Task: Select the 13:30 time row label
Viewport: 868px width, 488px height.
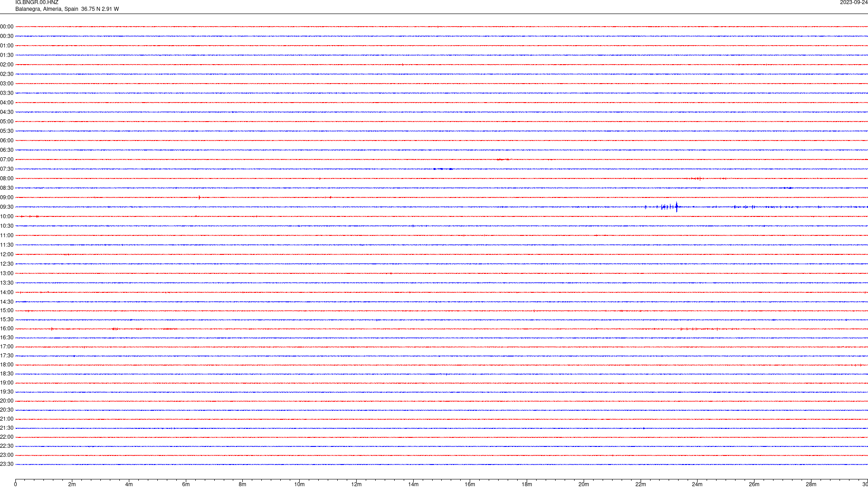Action: (7, 283)
